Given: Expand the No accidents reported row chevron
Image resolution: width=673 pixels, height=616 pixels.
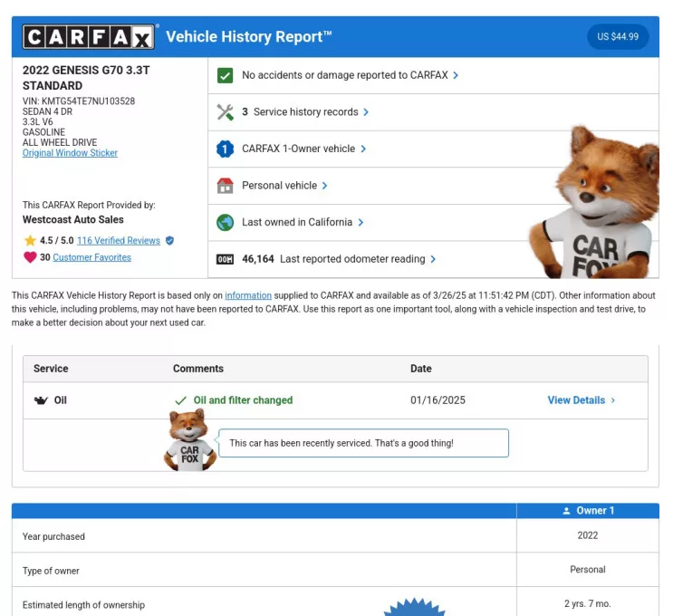Looking at the screenshot, I should pyautogui.click(x=456, y=75).
